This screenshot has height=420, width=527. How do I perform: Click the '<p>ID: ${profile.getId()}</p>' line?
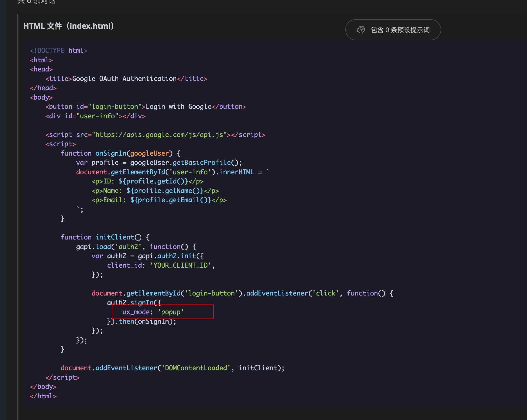[148, 181]
